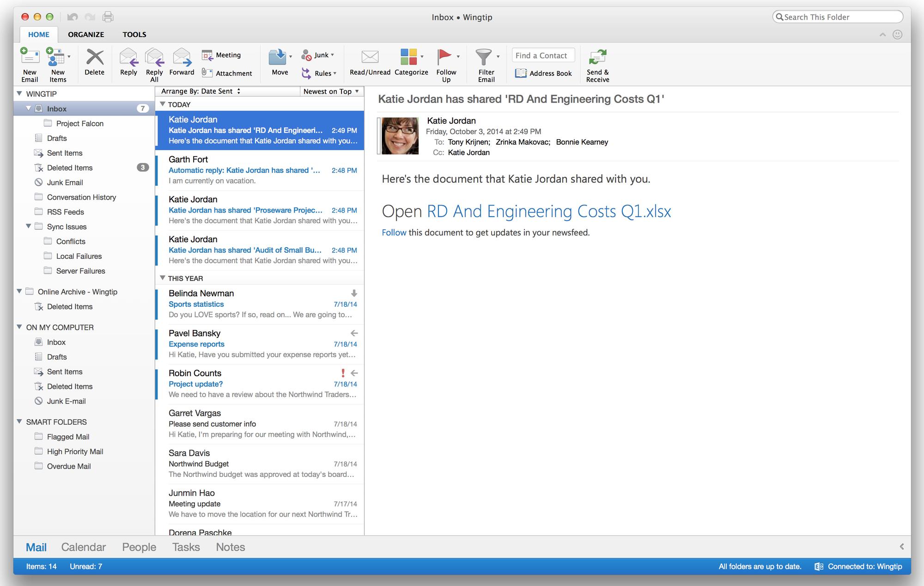
Task: Switch to the Tasks view
Action: coord(186,547)
